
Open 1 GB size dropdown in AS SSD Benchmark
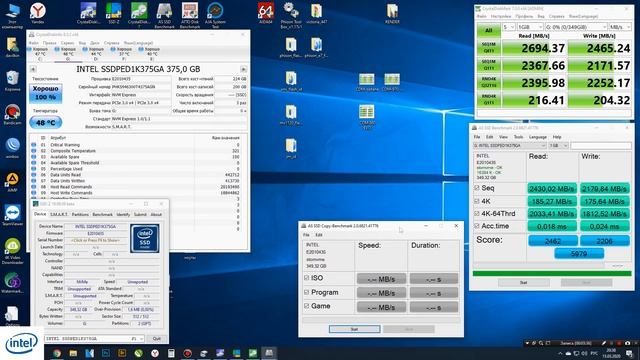(558, 146)
